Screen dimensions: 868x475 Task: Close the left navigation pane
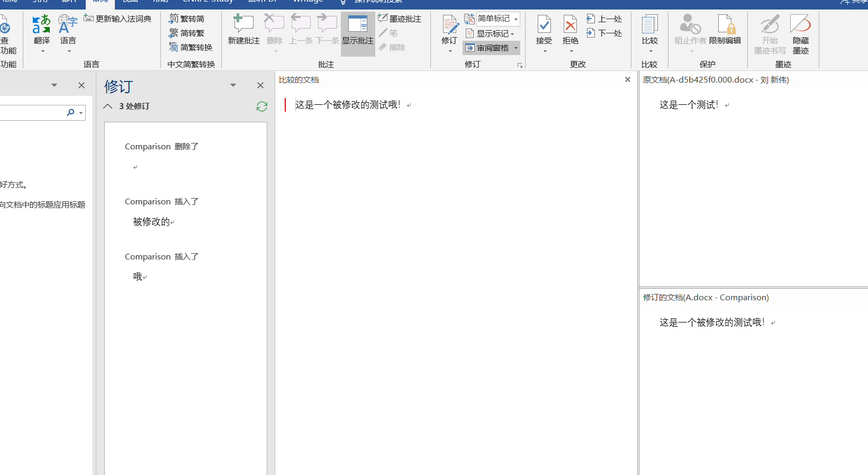point(82,85)
